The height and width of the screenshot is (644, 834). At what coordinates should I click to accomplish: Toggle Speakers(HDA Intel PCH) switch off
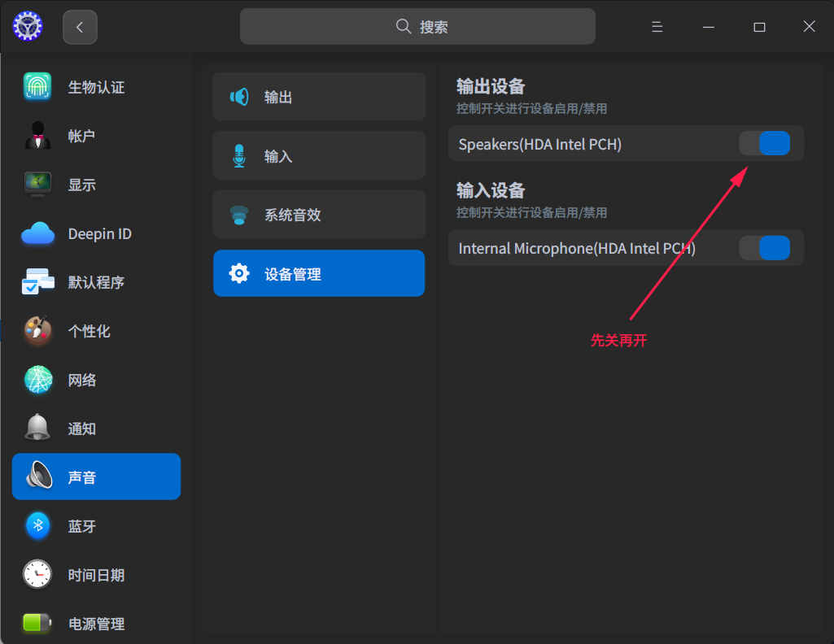(x=765, y=143)
